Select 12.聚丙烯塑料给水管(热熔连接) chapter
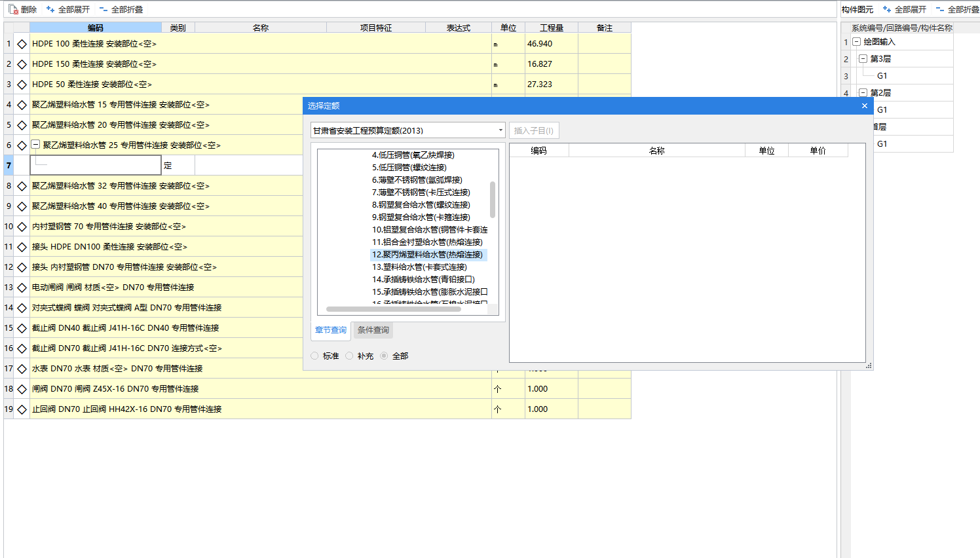The image size is (980, 558). click(428, 255)
